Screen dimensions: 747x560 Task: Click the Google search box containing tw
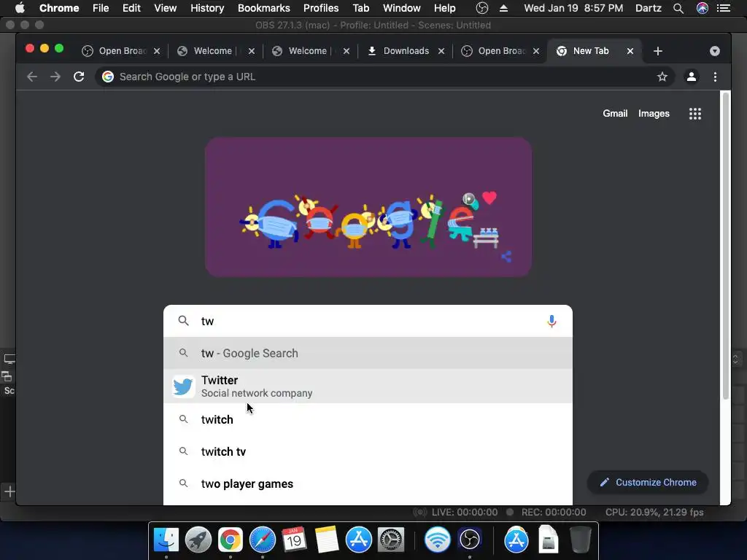[x=368, y=322]
